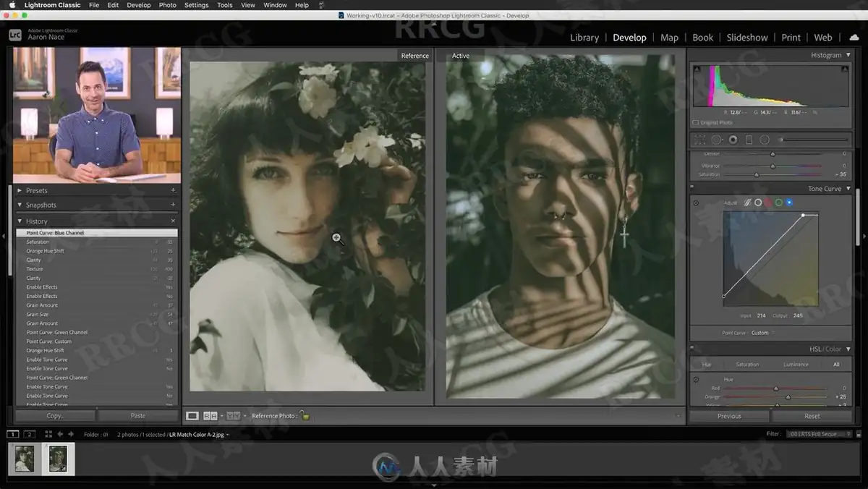Open the Photo menu

[x=167, y=5]
